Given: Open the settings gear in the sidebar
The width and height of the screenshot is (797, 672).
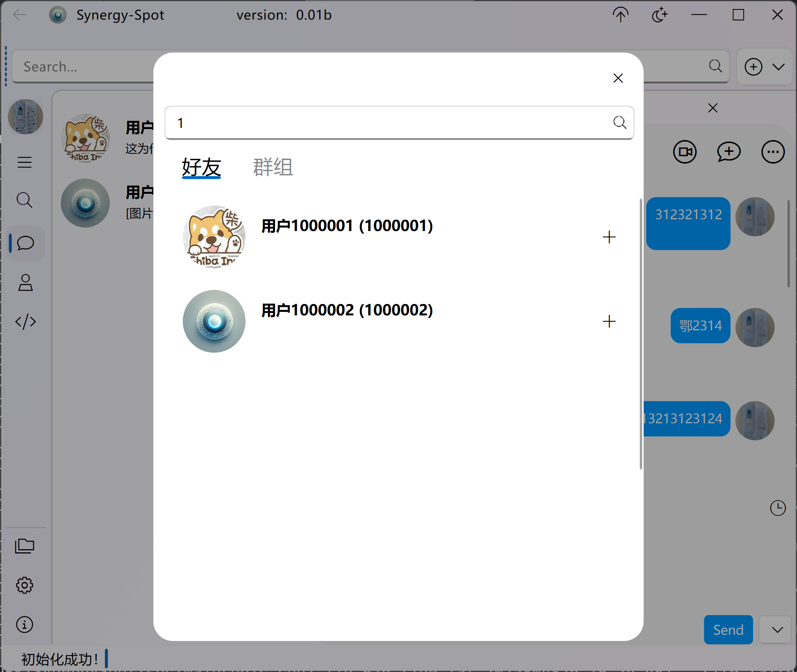Looking at the screenshot, I should [25, 585].
